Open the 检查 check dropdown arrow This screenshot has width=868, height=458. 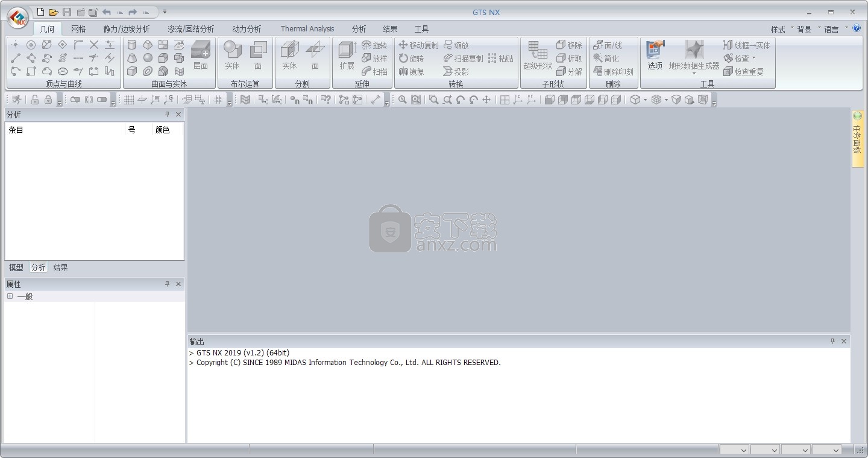[753, 58]
